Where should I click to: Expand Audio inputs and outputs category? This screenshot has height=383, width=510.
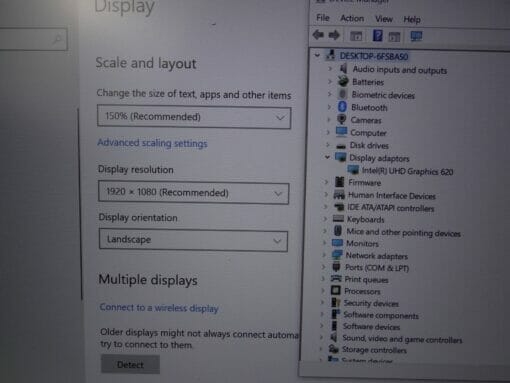[x=330, y=69]
